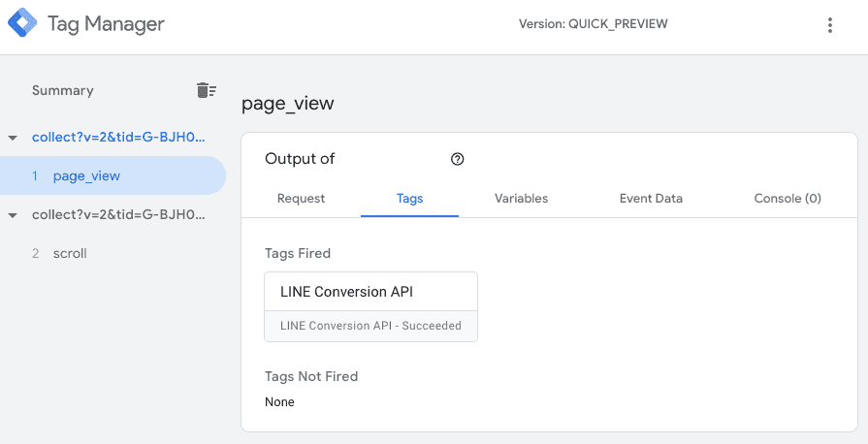Image resolution: width=868 pixels, height=444 pixels.
Task: Select the Summary item in sidebar
Action: click(x=62, y=90)
